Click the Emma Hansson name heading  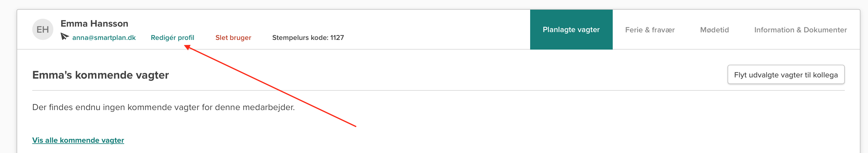tap(94, 23)
